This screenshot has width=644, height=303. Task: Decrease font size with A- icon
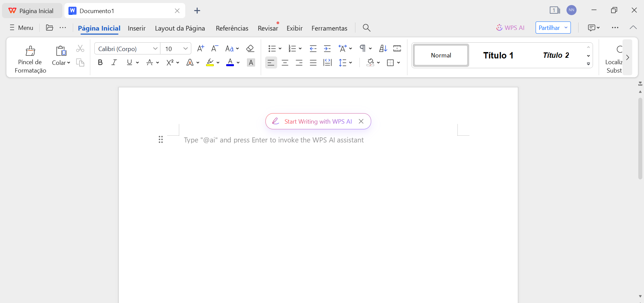coord(215,49)
